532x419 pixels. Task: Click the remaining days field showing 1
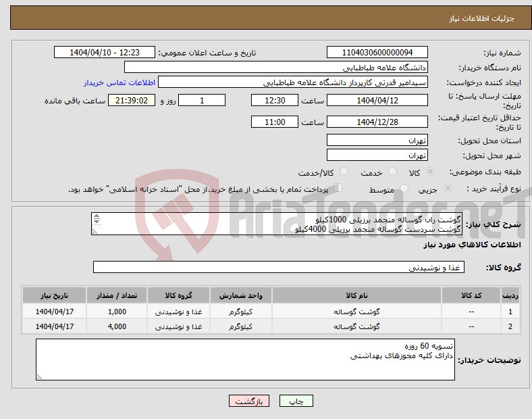point(202,101)
